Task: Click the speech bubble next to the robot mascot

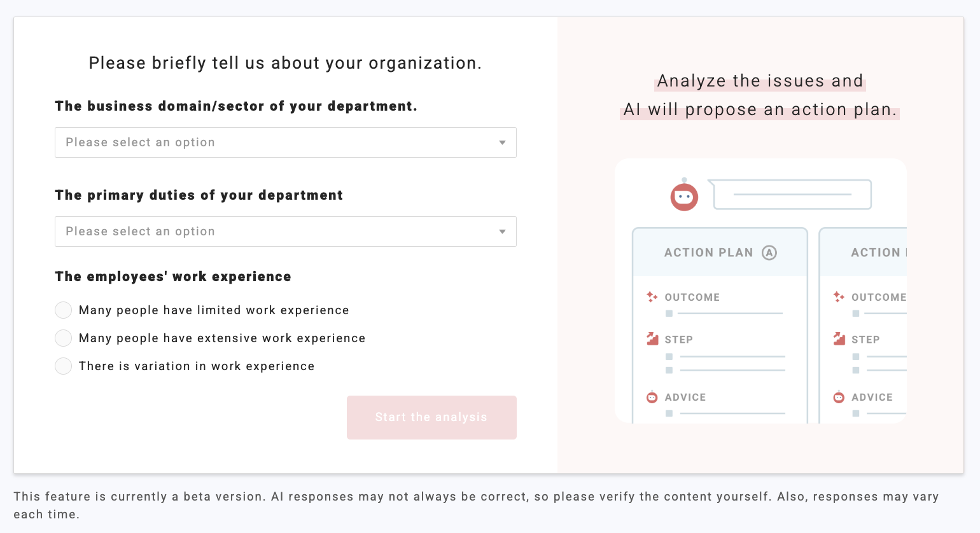Action: (x=791, y=195)
